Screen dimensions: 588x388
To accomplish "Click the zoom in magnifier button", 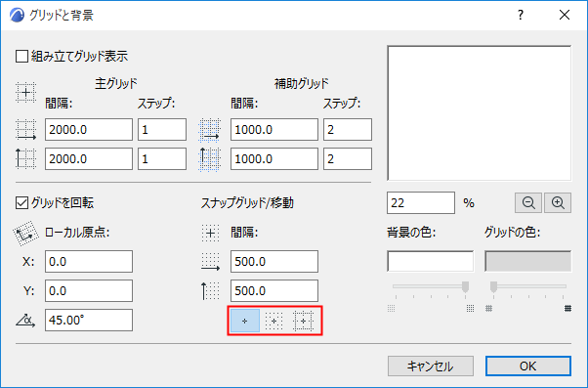I will [x=558, y=203].
